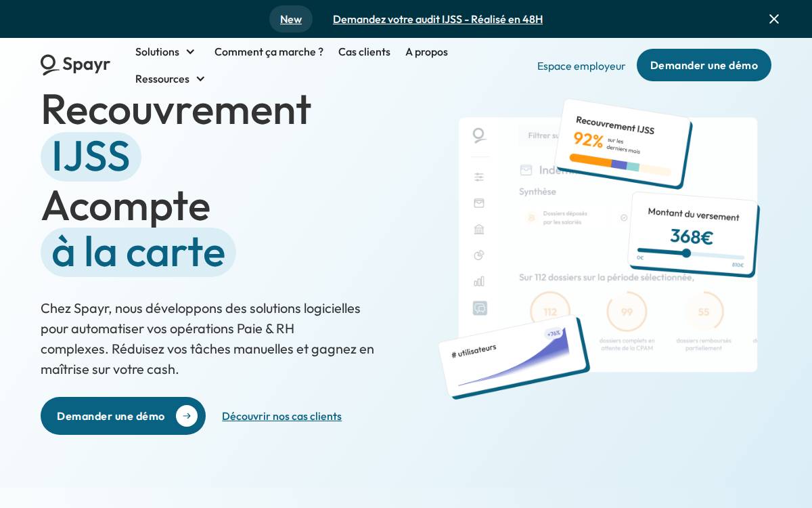812x508 pixels.
Task: Click the 'IJSS' highlighted heading text
Action: point(91,156)
